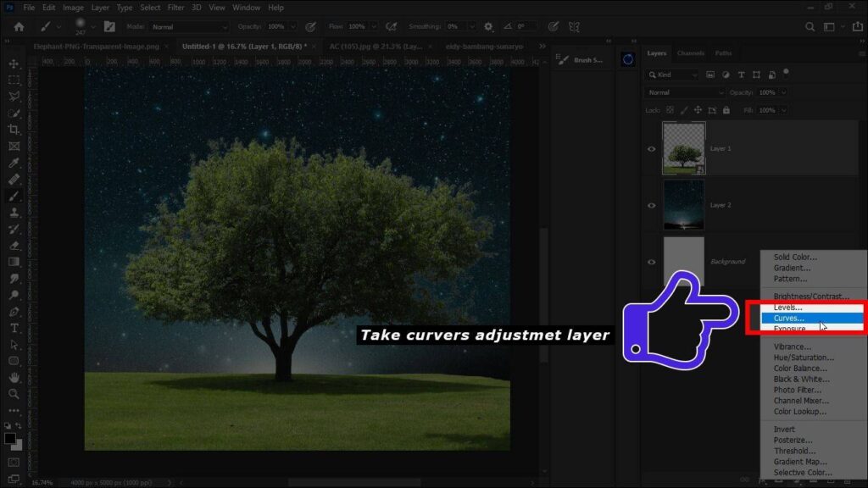Open the search magnifier icon
This screenshot has width=868, height=488.
[x=810, y=26]
